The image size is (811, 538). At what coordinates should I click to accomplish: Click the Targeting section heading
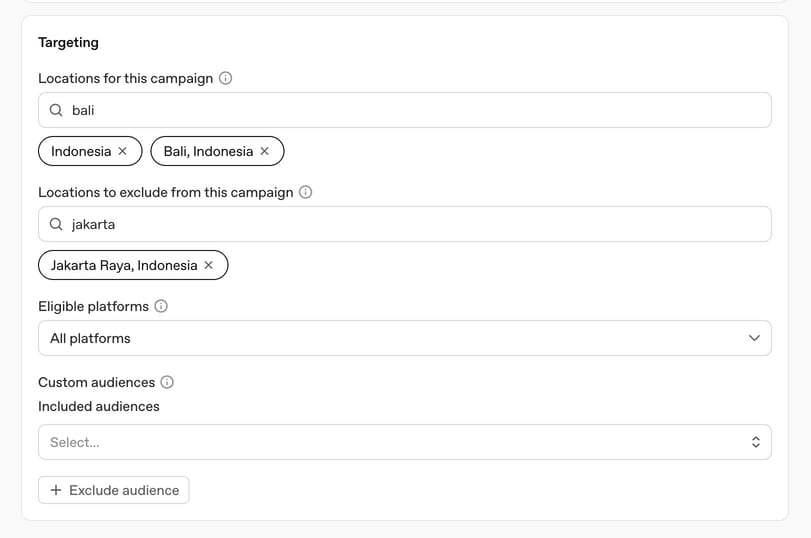(68, 42)
